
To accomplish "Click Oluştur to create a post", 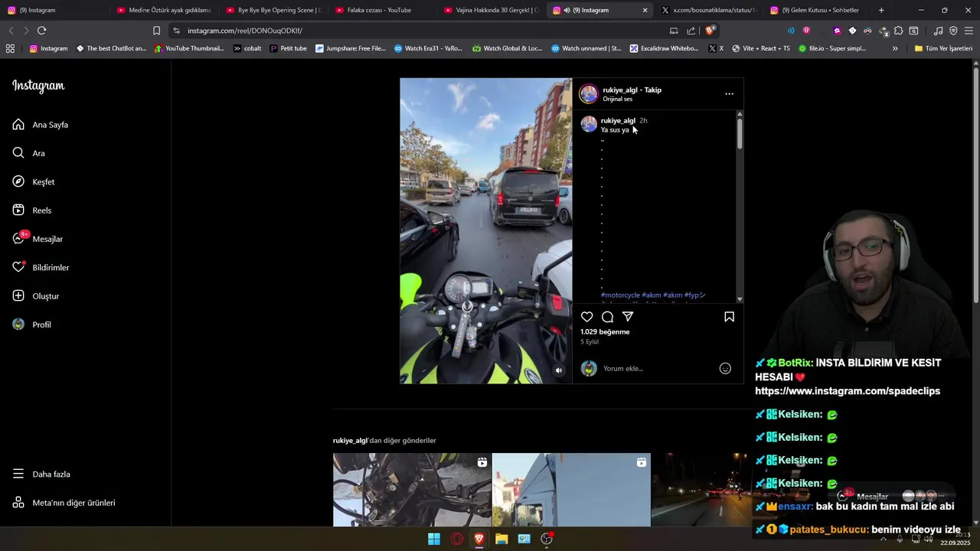I will (x=36, y=296).
